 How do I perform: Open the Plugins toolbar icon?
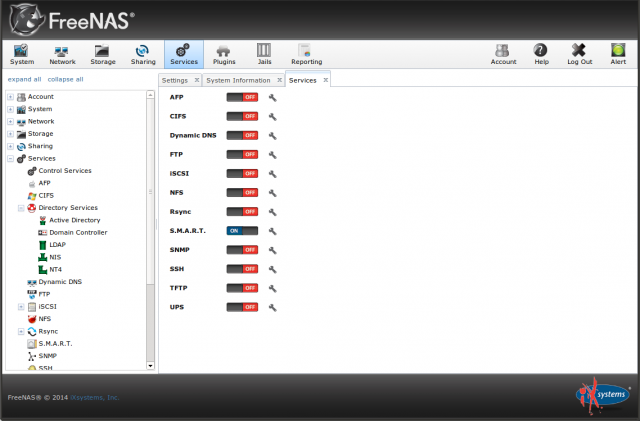point(224,54)
